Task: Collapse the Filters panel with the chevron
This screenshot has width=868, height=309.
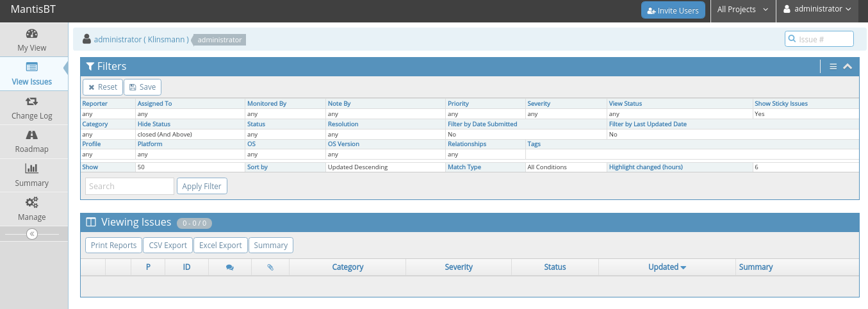Action: point(848,67)
